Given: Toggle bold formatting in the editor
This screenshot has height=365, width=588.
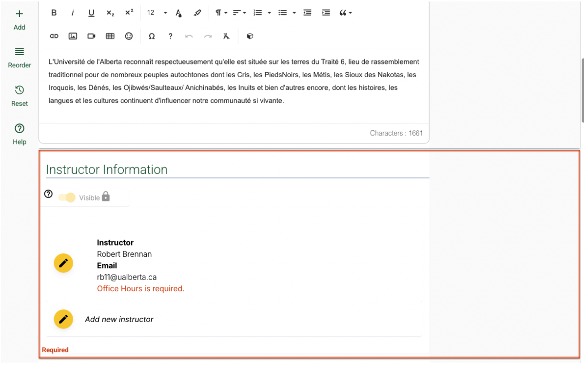Looking at the screenshot, I should [54, 13].
